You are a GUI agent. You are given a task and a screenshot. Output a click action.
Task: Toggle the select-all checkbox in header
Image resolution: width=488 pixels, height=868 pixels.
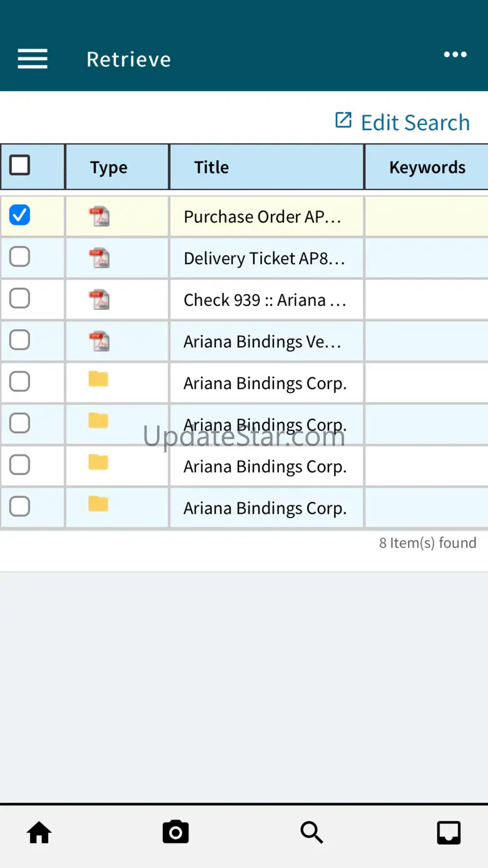point(19,165)
